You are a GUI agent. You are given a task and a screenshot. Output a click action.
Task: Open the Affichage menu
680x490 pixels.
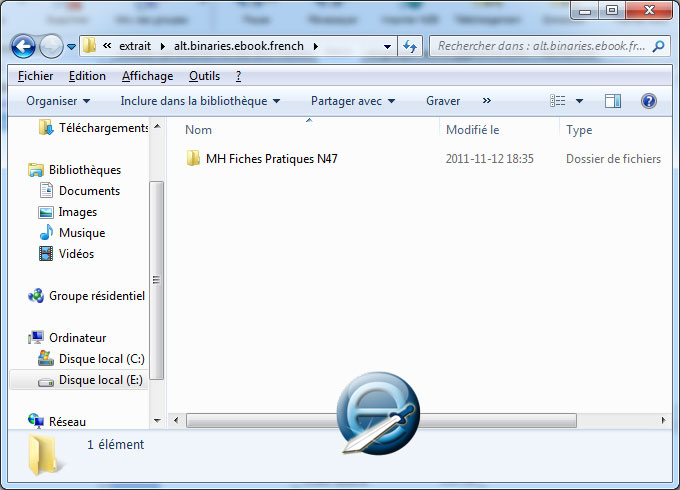147,76
